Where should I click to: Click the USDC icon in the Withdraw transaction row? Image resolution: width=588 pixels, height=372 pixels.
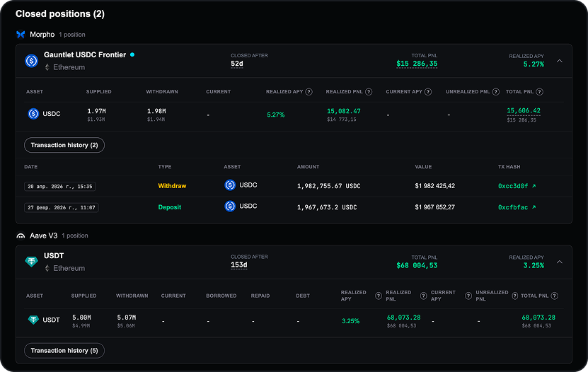pyautogui.click(x=230, y=185)
